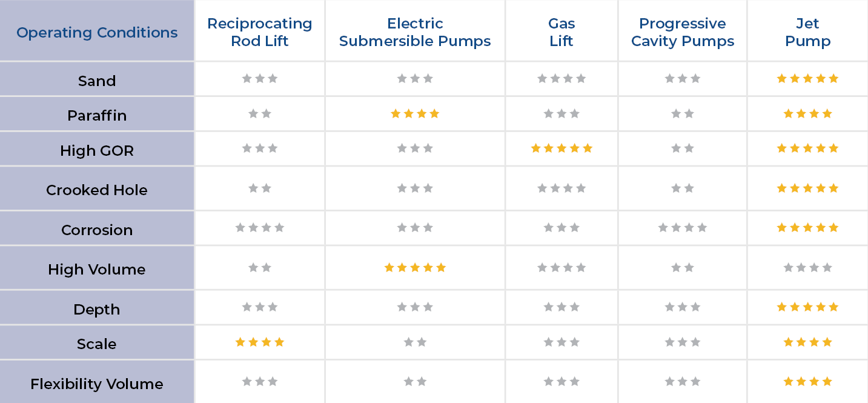Screen dimensions: 868x403
Task: Click Jet Pump's star rating for Depth
Action: 807,307
